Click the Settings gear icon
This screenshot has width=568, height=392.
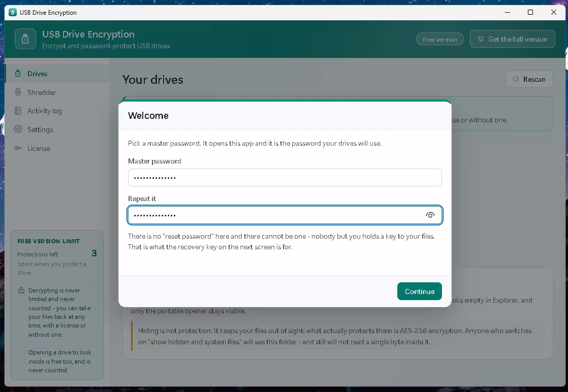[18, 129]
